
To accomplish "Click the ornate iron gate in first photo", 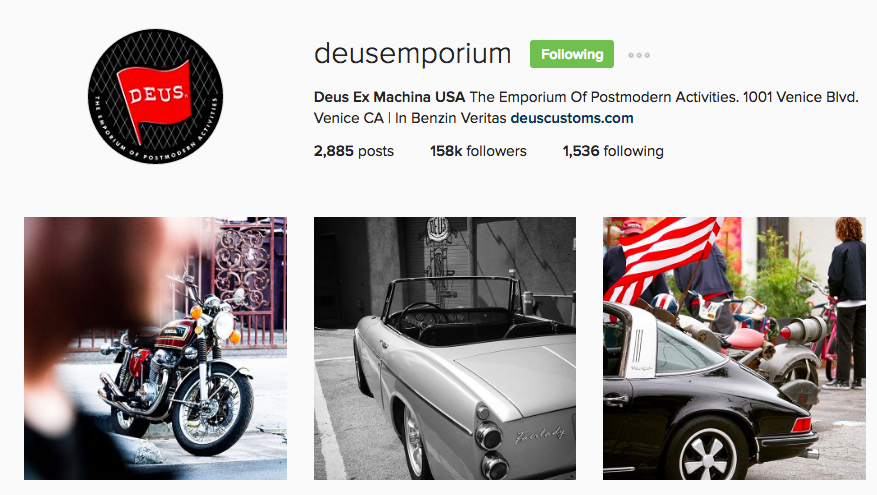I will coord(243,267).
